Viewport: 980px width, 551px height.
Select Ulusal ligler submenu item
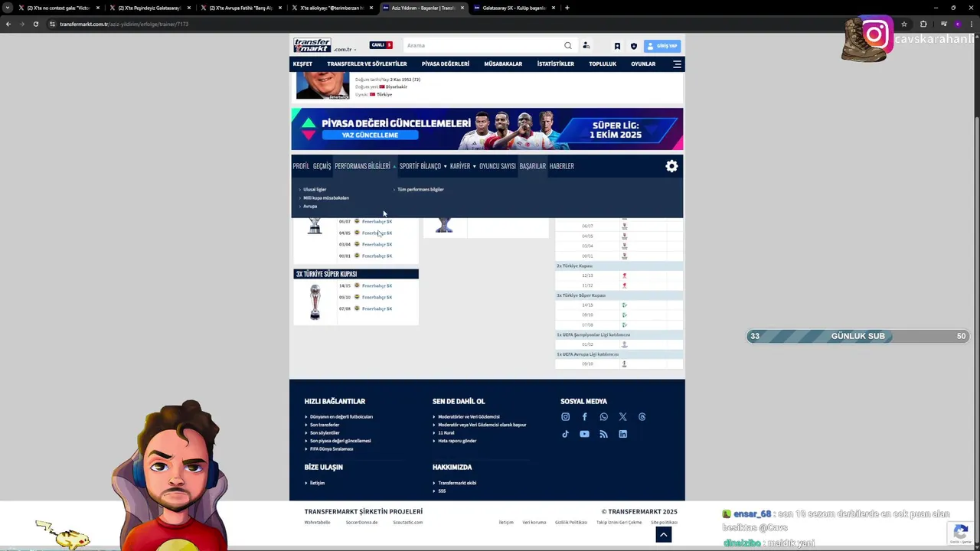click(315, 189)
